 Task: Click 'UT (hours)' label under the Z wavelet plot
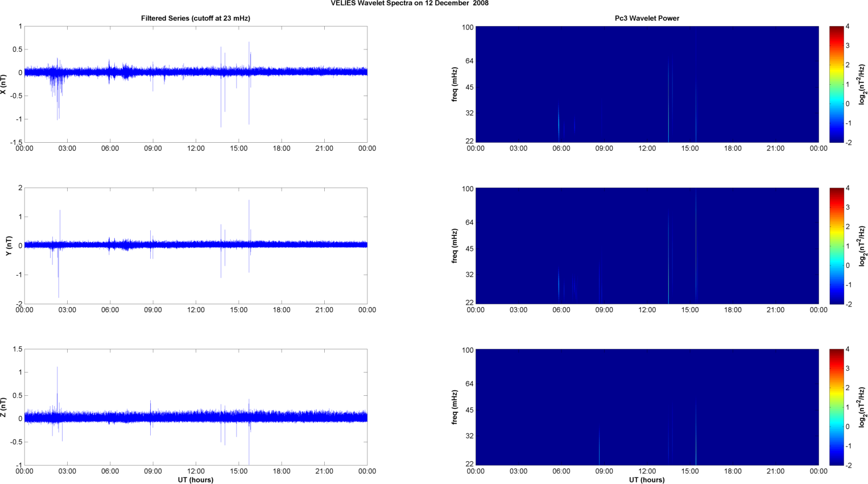pyautogui.click(x=647, y=480)
